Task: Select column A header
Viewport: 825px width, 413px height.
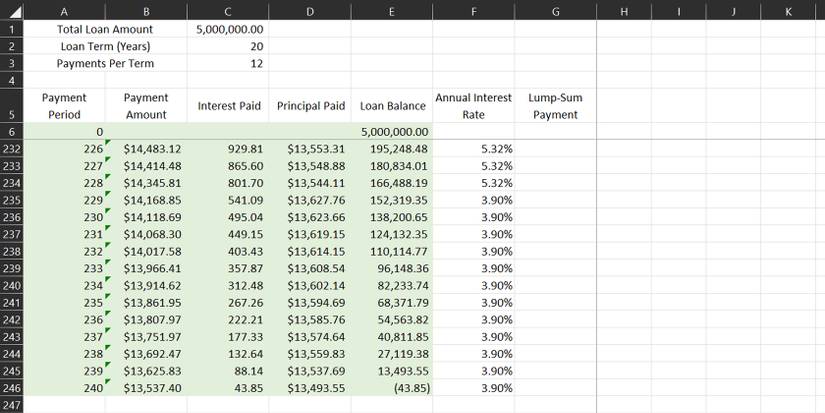Action: tap(65, 11)
